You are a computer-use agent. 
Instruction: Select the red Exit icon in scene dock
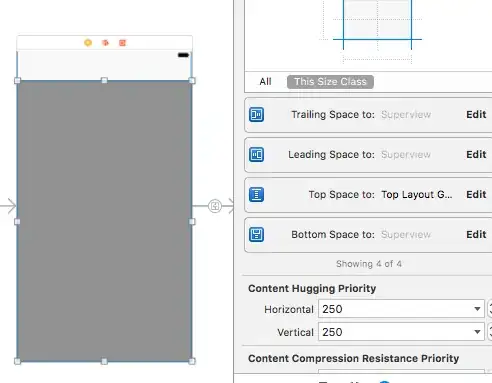pos(122,43)
